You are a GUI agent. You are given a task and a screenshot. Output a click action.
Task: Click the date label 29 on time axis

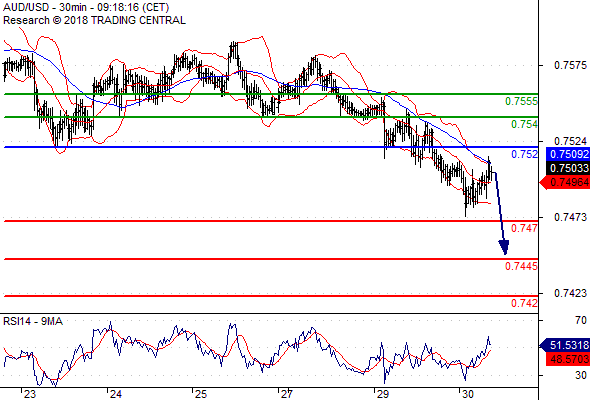[x=382, y=394]
